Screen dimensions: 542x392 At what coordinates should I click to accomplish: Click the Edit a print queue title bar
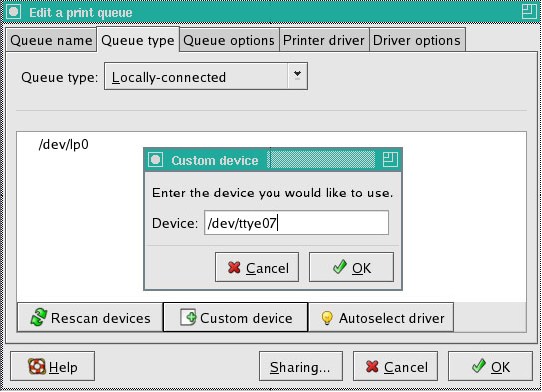271,12
